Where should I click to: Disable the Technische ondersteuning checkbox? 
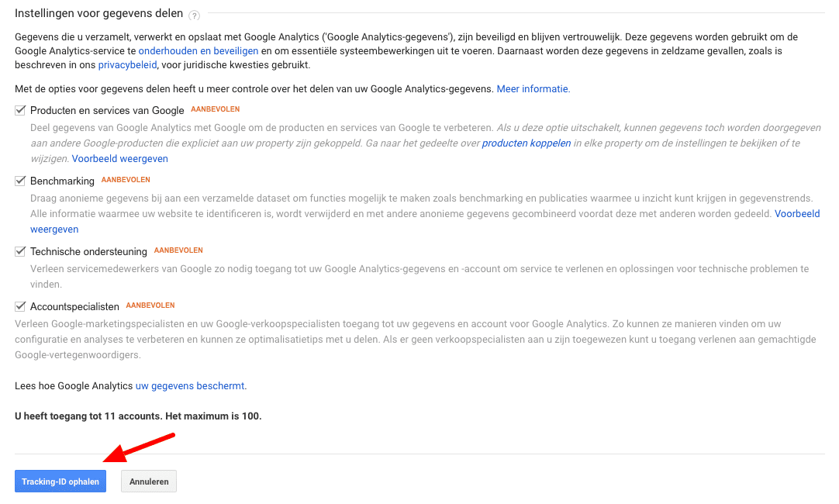click(20, 251)
